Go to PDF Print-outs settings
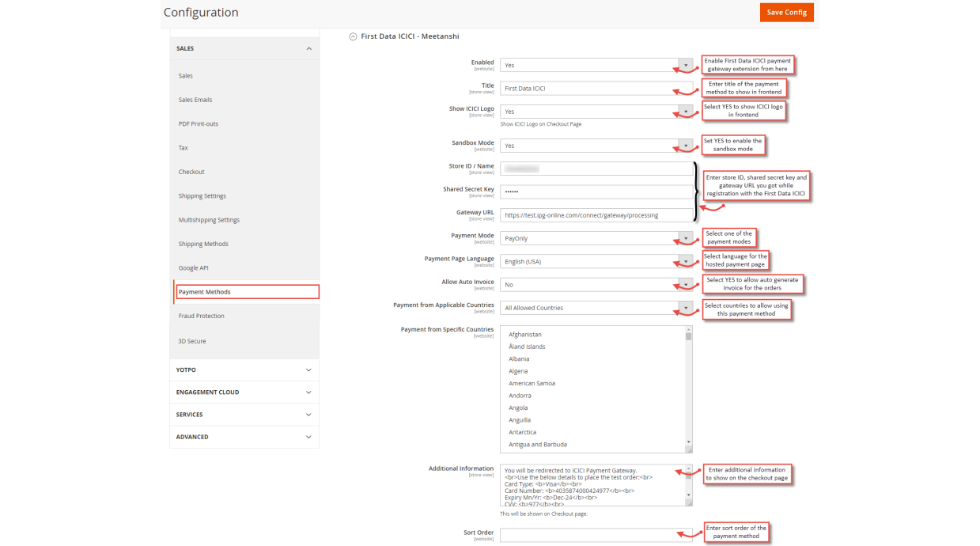 pos(199,123)
